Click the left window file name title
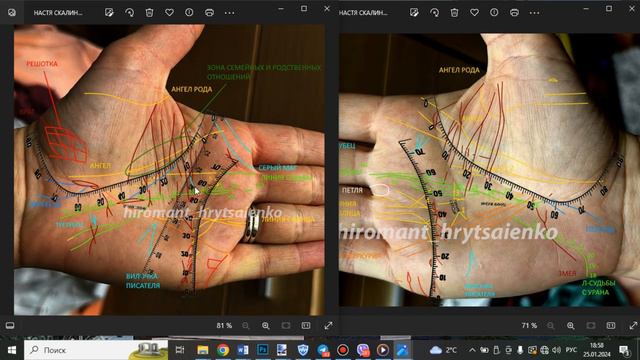This screenshot has height=360, width=640. pos(58,13)
